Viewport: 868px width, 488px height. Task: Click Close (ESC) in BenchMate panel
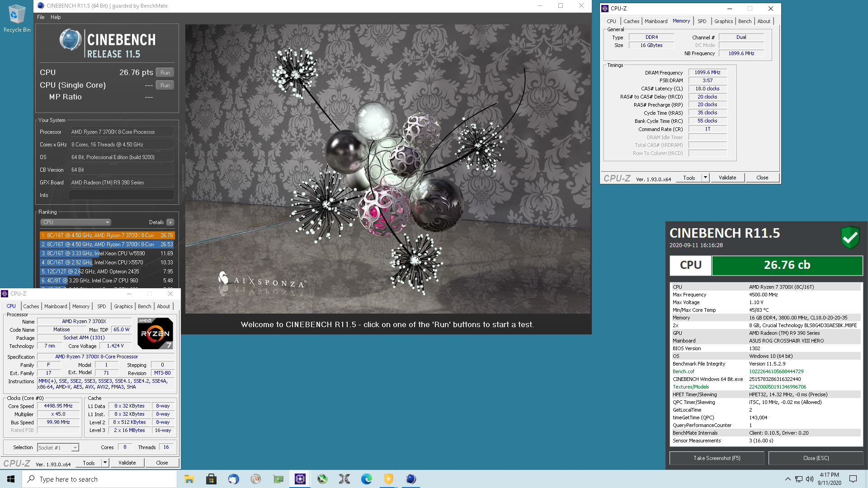[816, 458]
